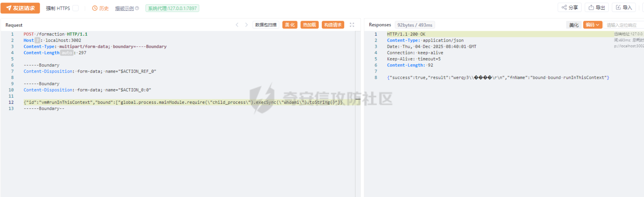
Task: Click the auto tag next to Content-Length
Action: click(x=67, y=53)
